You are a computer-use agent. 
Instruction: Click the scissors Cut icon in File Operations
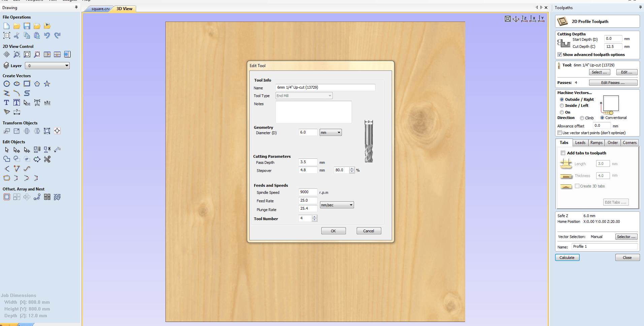pos(17,35)
